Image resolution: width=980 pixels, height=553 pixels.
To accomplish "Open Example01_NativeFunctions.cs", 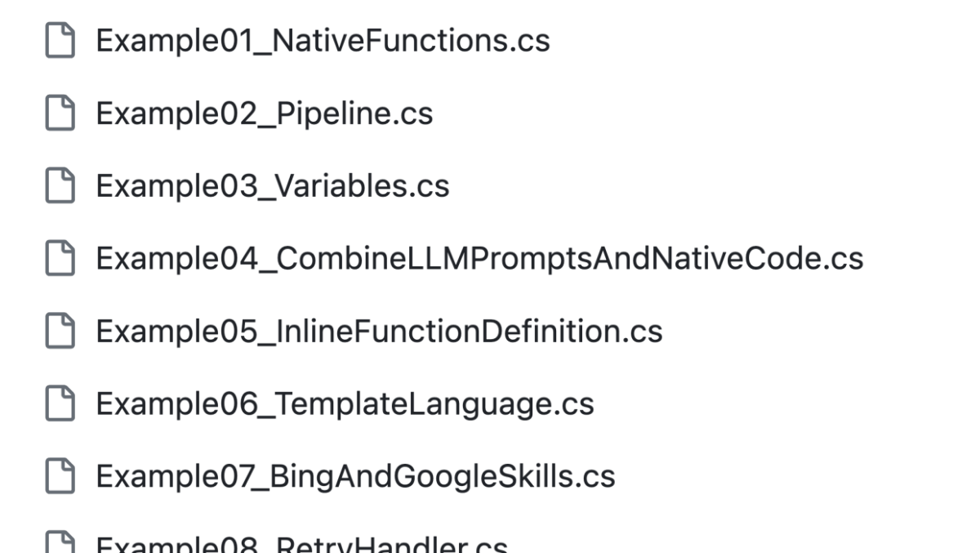I will coord(323,39).
